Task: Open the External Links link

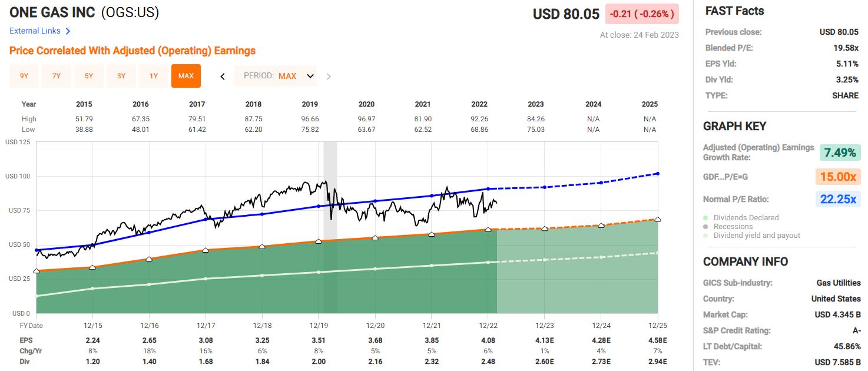Action: (x=35, y=31)
